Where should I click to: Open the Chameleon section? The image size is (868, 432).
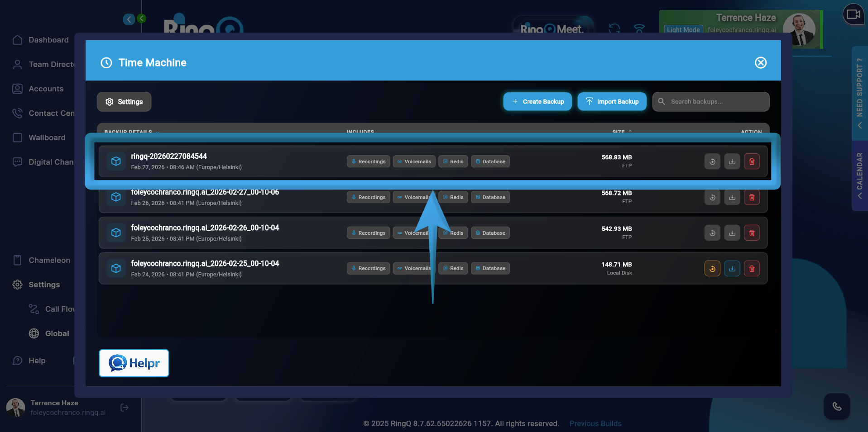(49, 260)
